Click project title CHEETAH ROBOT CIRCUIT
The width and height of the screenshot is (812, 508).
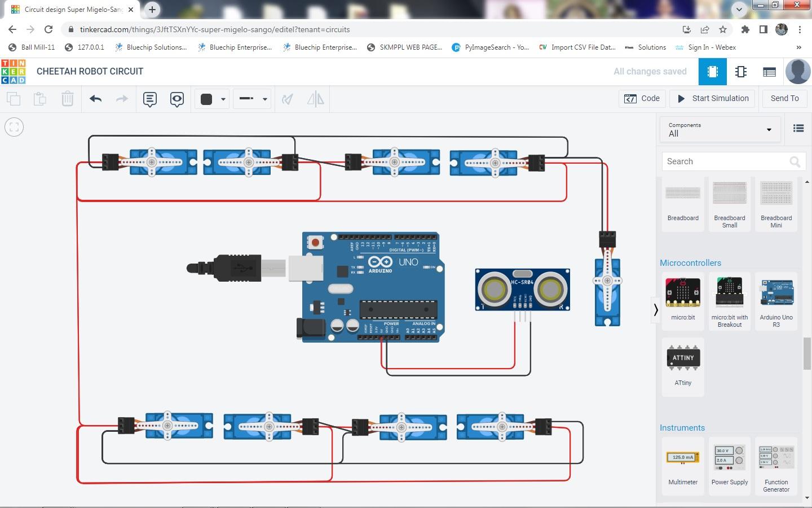(x=90, y=71)
